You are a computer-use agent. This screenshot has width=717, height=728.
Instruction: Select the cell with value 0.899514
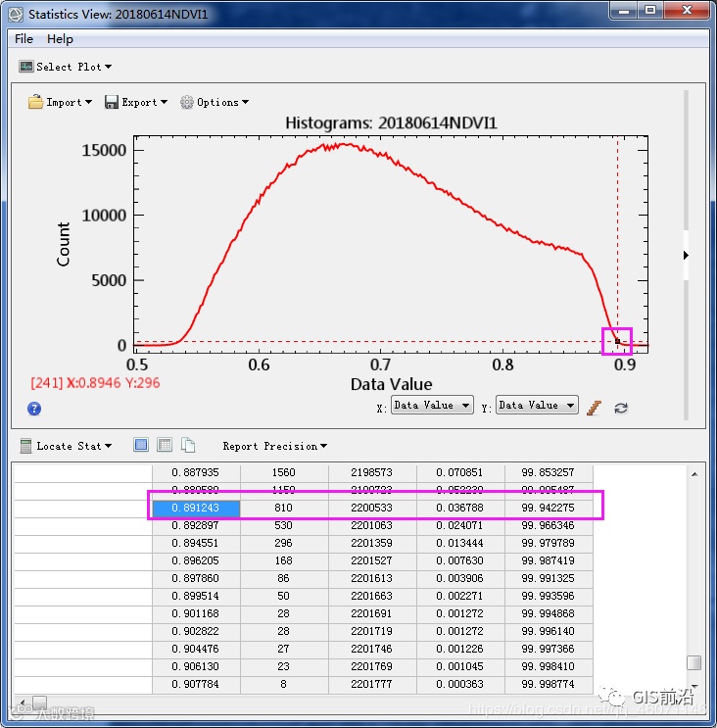click(196, 596)
